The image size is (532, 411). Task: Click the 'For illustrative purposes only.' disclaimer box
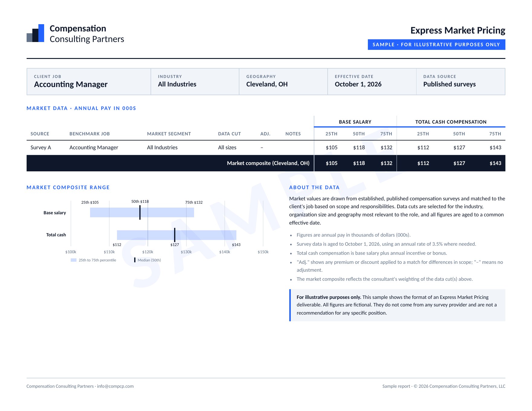(x=397, y=305)
